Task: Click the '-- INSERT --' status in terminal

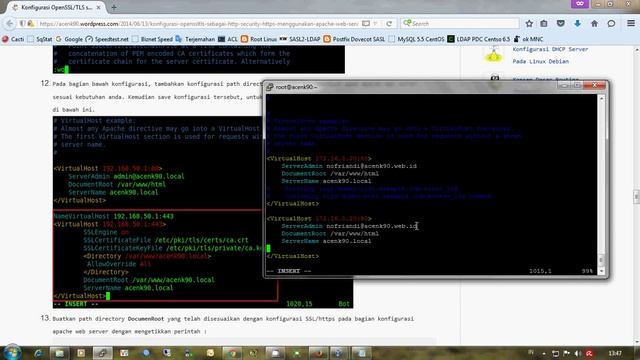Action: 289,271
